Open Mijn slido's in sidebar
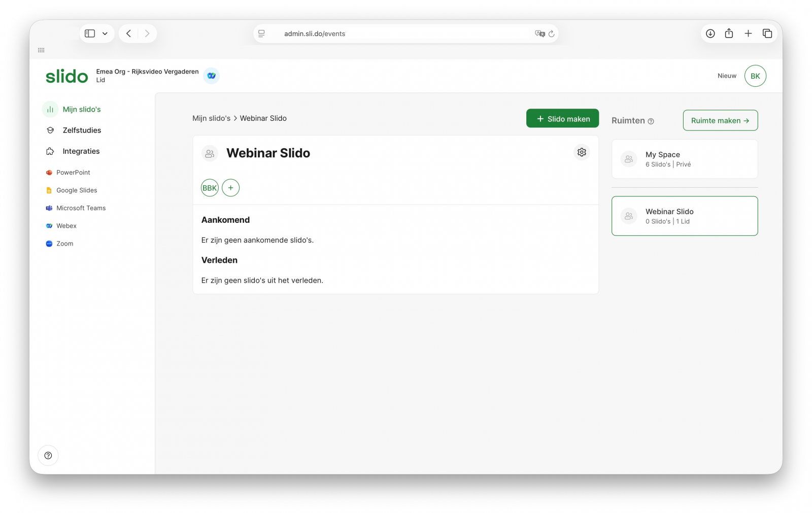 [81, 110]
